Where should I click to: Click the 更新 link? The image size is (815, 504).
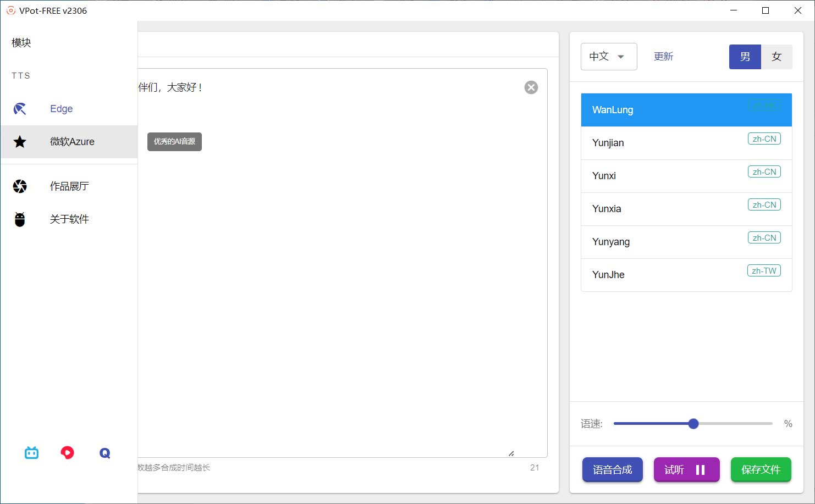663,57
